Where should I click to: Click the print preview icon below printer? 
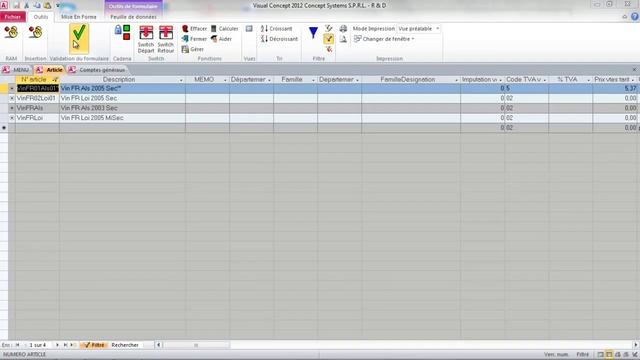coord(343,39)
